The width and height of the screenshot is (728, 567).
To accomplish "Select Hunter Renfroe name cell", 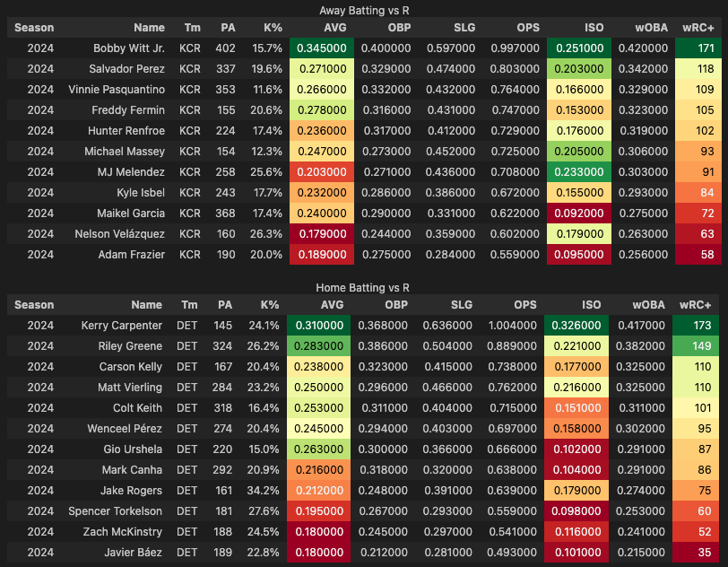I will point(126,131).
